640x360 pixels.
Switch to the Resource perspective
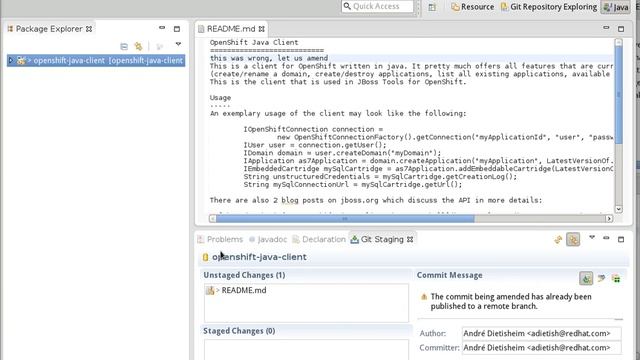click(473, 7)
